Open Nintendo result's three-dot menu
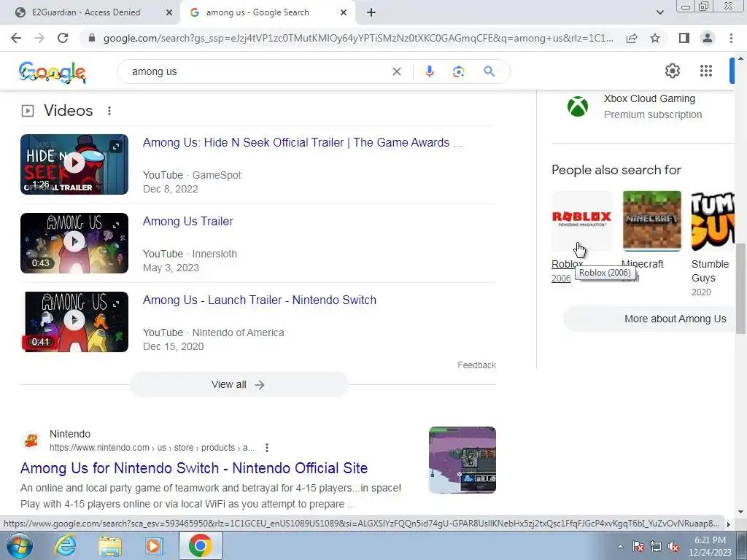Image resolution: width=747 pixels, height=560 pixels. [x=267, y=448]
